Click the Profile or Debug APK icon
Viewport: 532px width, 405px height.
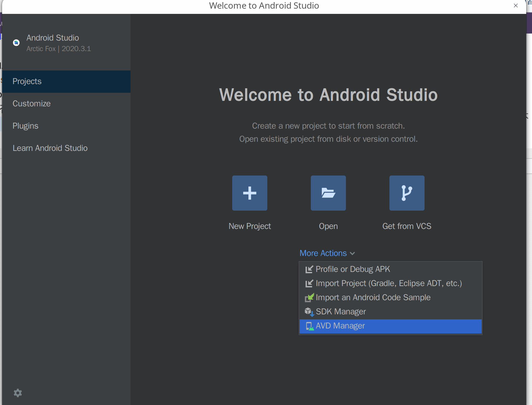(x=309, y=269)
